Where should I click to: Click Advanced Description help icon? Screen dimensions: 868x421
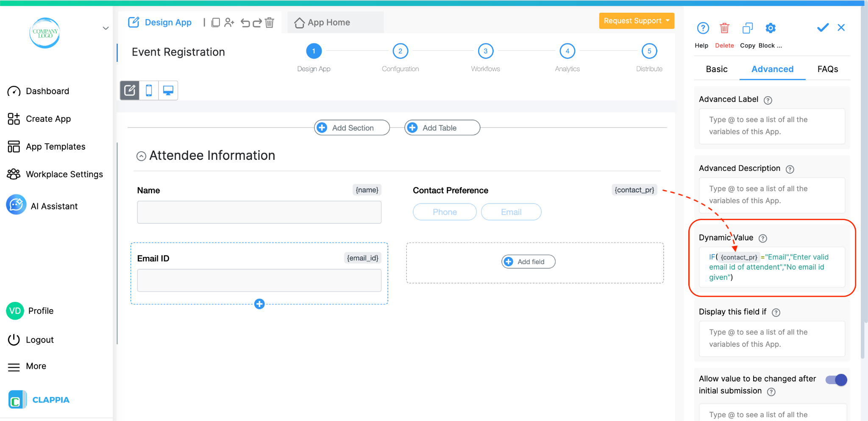tap(790, 169)
